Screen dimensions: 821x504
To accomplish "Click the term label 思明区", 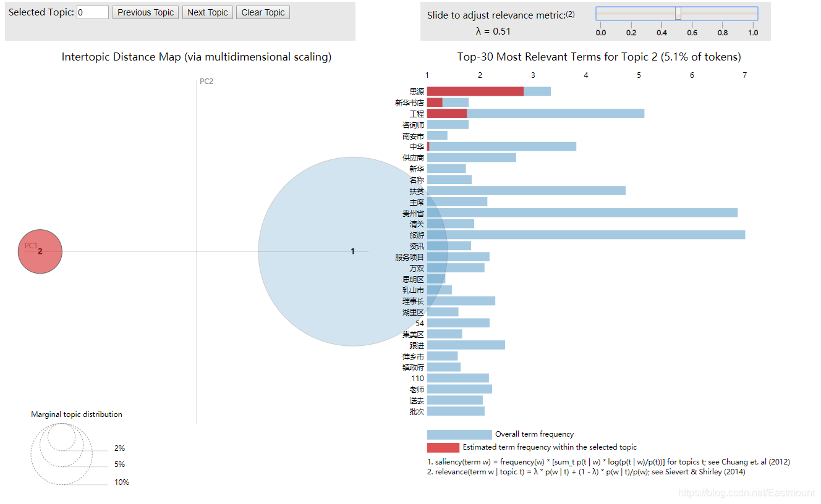I will [414, 279].
